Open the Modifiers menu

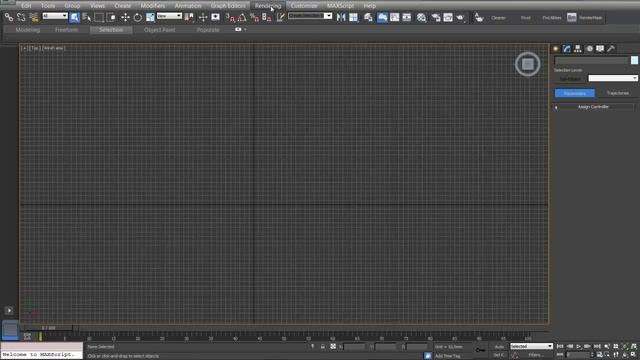[153, 6]
